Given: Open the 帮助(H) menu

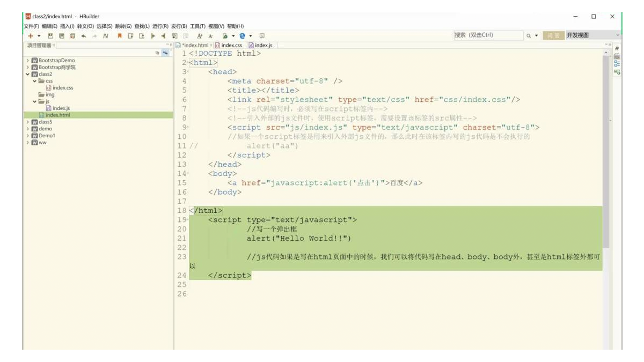Looking at the screenshot, I should pos(236,26).
